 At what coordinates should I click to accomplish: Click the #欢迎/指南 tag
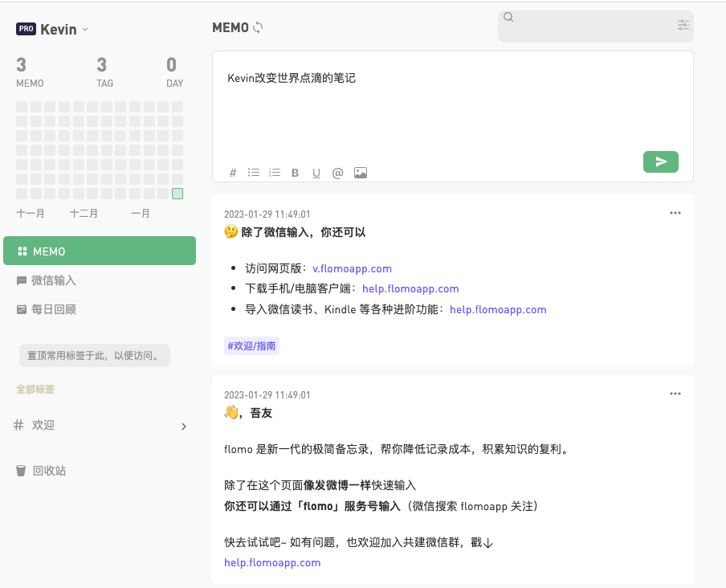251,346
